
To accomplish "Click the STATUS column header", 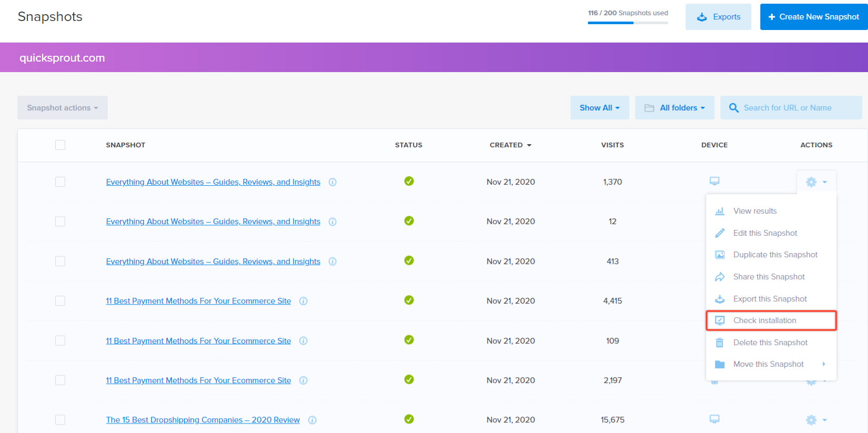I will point(409,145).
